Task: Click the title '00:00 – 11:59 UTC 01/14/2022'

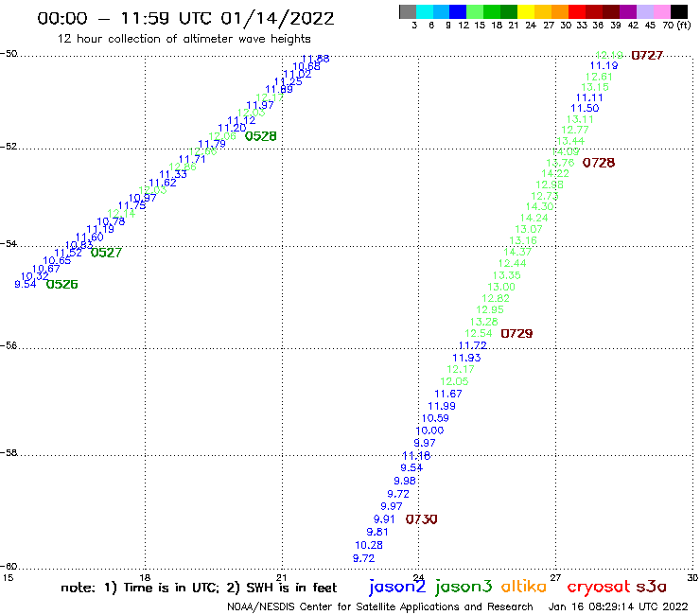Action: click(185, 19)
